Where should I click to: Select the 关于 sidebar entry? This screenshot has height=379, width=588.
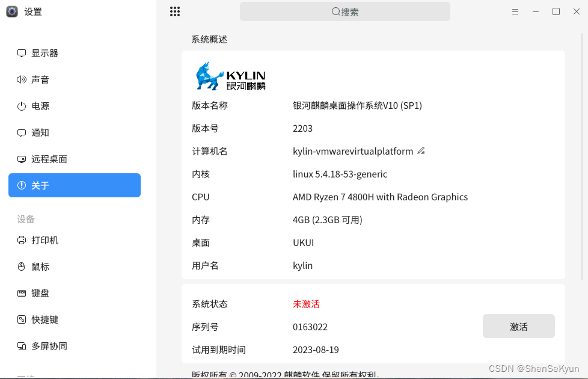[x=74, y=185]
